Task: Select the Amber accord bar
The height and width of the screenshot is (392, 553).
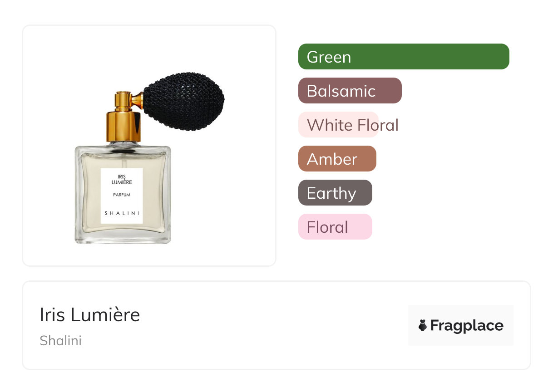Action: point(337,159)
